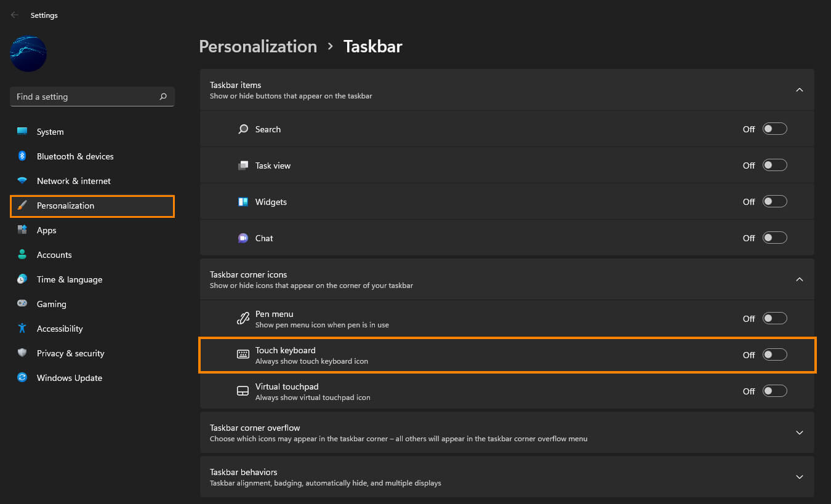Image resolution: width=831 pixels, height=504 pixels.
Task: Switch on the Widgets toggle
Action: pos(774,202)
